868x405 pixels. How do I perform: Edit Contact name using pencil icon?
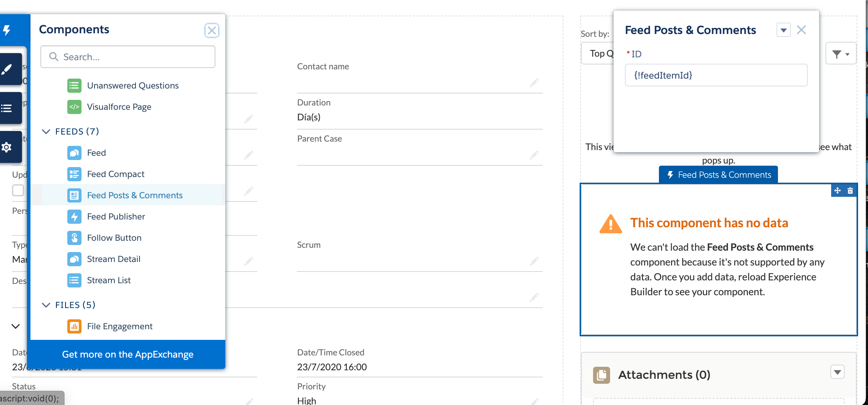[534, 83]
